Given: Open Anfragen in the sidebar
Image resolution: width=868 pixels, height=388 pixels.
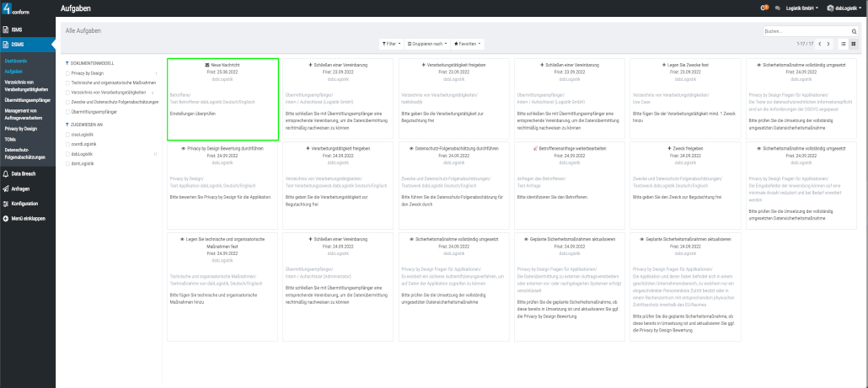Looking at the screenshot, I should [20, 189].
